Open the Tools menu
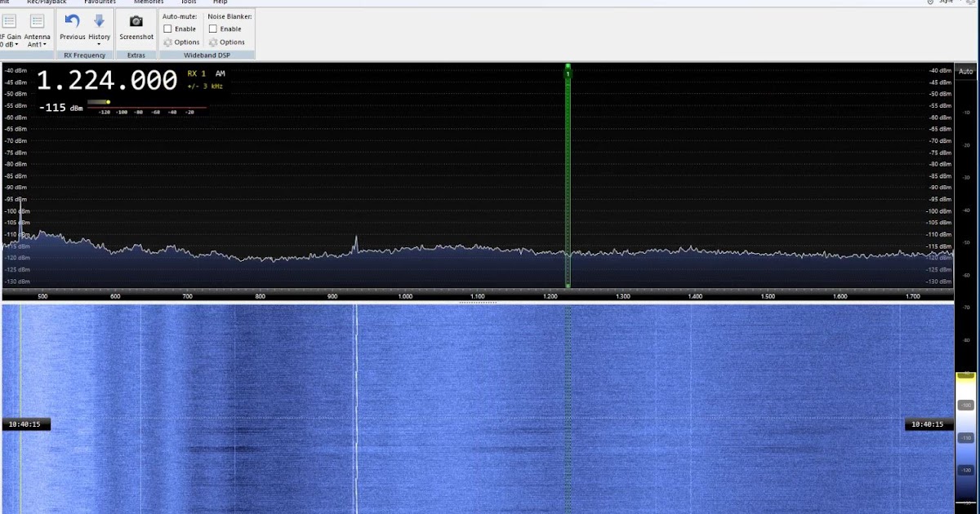The width and height of the screenshot is (980, 514). (189, 2)
